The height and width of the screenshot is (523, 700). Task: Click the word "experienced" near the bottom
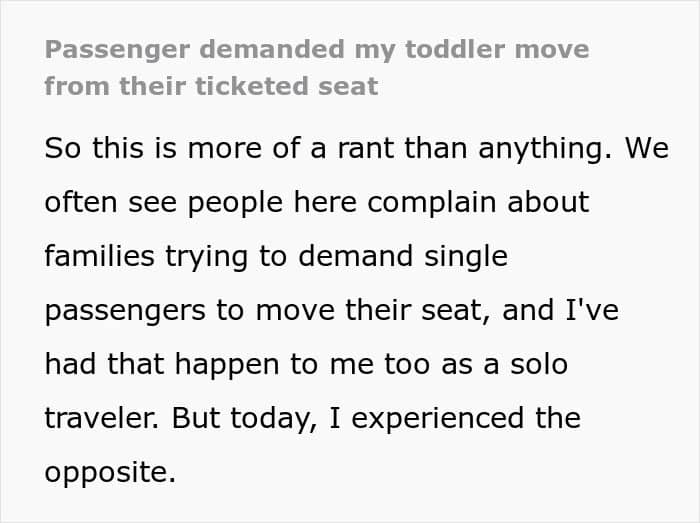437,419
